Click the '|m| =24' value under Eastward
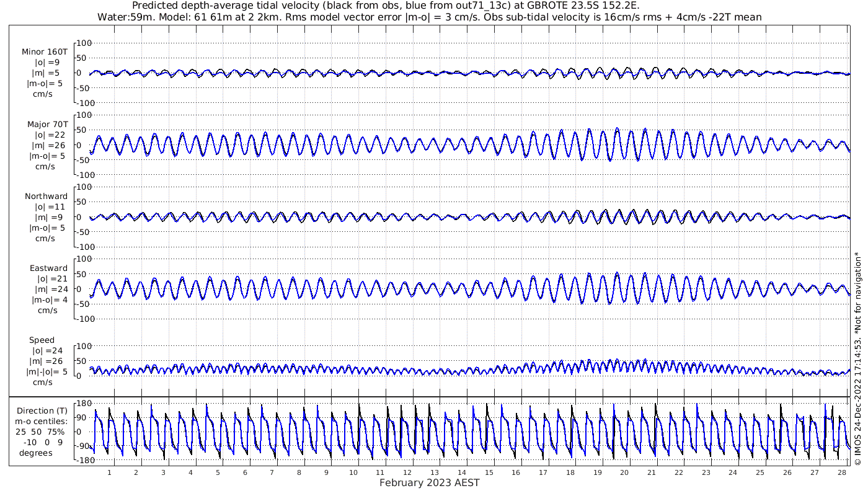 pos(50,290)
